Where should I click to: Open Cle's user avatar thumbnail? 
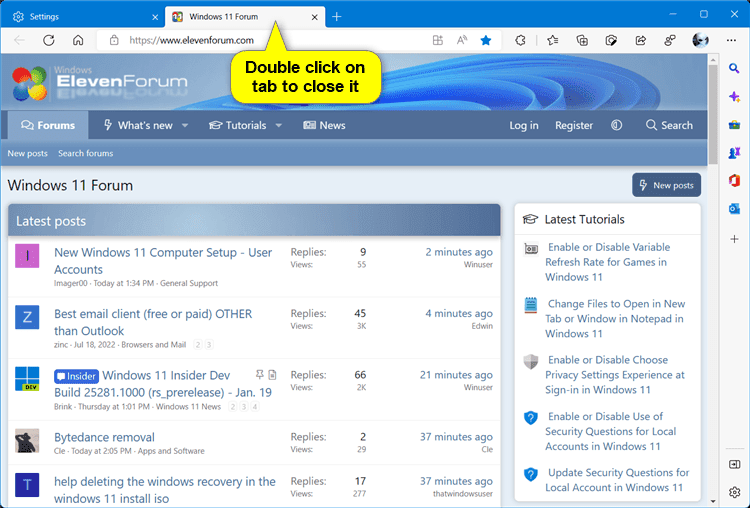click(x=27, y=441)
